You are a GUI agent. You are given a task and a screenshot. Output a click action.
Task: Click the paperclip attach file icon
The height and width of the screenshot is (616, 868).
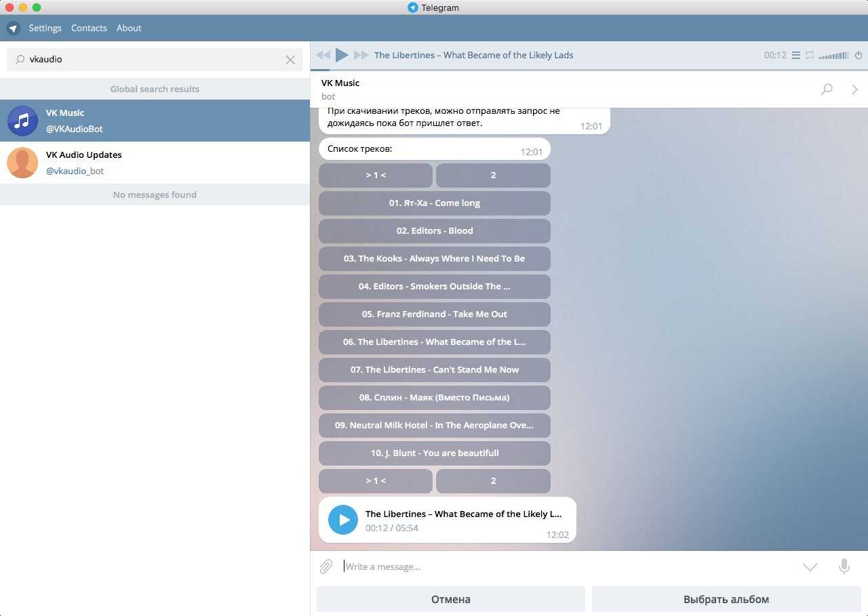[x=326, y=567]
